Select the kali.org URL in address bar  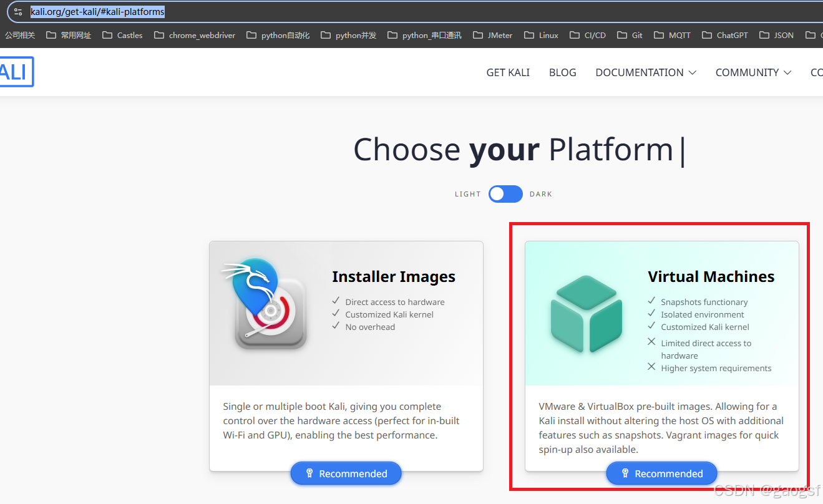(x=98, y=12)
